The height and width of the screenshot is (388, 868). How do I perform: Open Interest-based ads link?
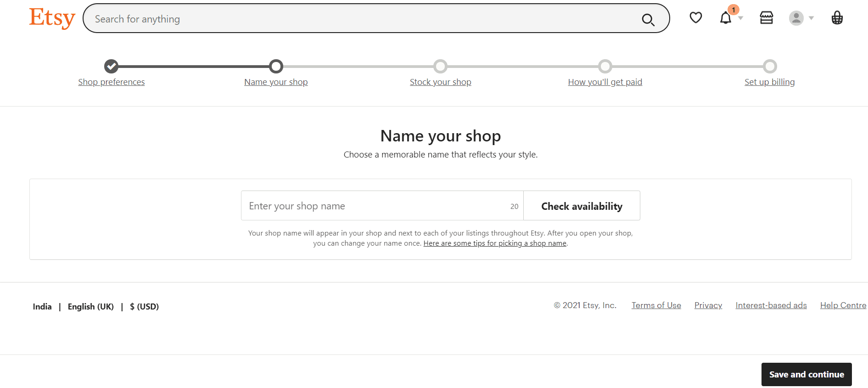point(771,305)
